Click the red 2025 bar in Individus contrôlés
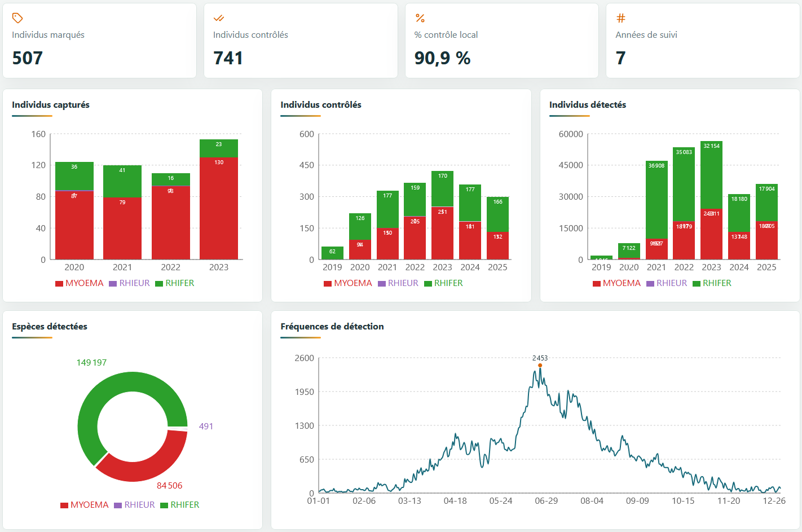 tap(498, 246)
